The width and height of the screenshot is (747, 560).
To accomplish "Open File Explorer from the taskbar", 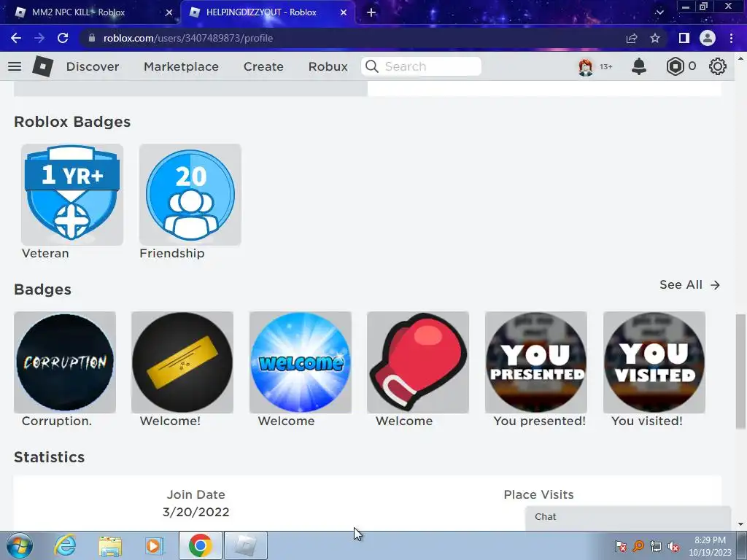I will [x=110, y=545].
